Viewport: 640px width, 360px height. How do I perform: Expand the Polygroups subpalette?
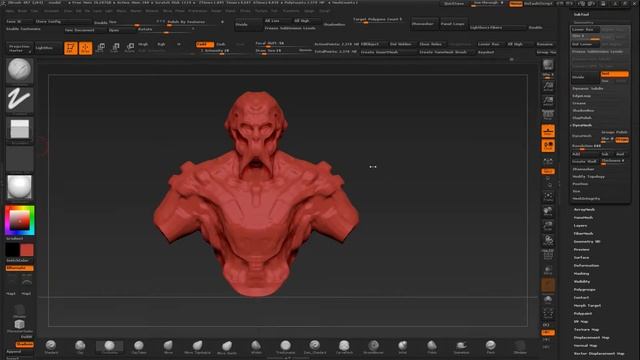tap(584, 289)
